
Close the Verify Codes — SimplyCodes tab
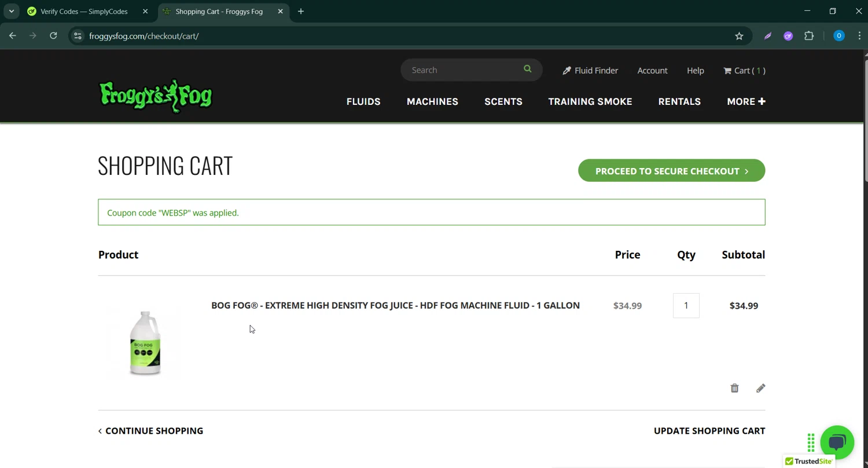(145, 12)
